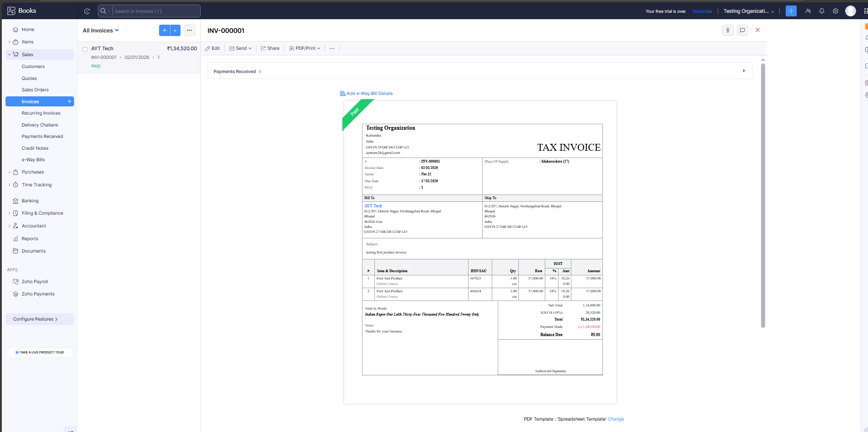Click the Change link for PDF Template
The image size is (868, 432).
click(616, 419)
